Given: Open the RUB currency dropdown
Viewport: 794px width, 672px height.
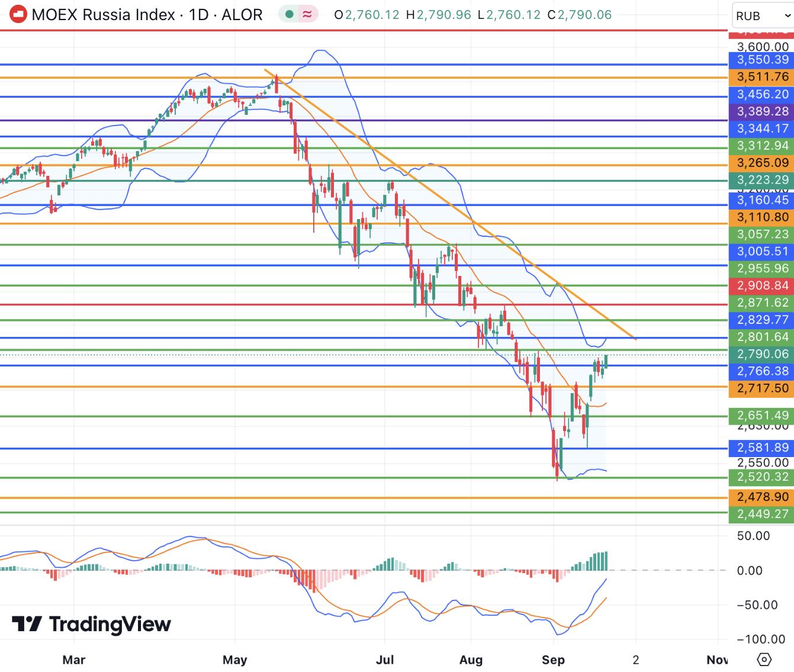Looking at the screenshot, I should click(763, 16).
